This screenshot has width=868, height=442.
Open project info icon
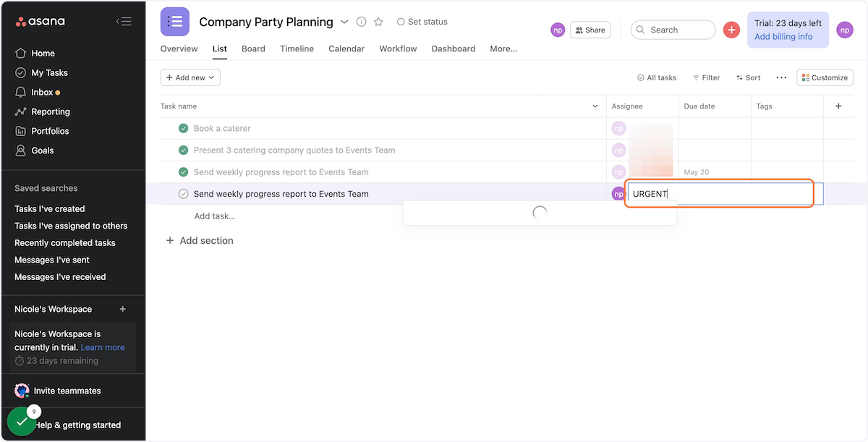click(x=362, y=22)
